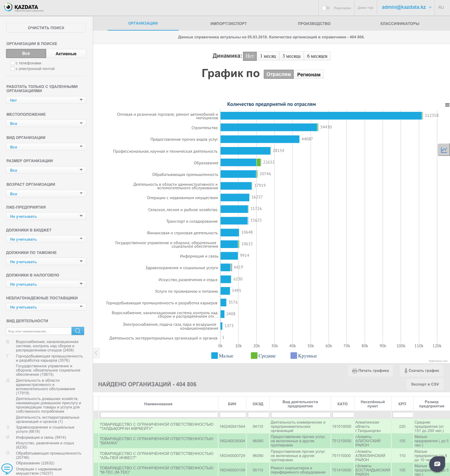Click the printer icon in Печать графика
The width and height of the screenshot is (450, 476).
[x=355, y=371]
